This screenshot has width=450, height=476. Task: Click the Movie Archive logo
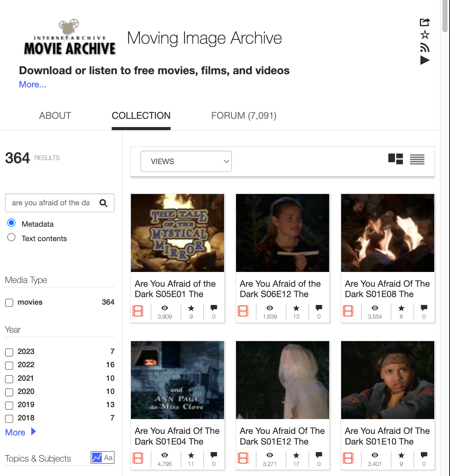(70, 37)
